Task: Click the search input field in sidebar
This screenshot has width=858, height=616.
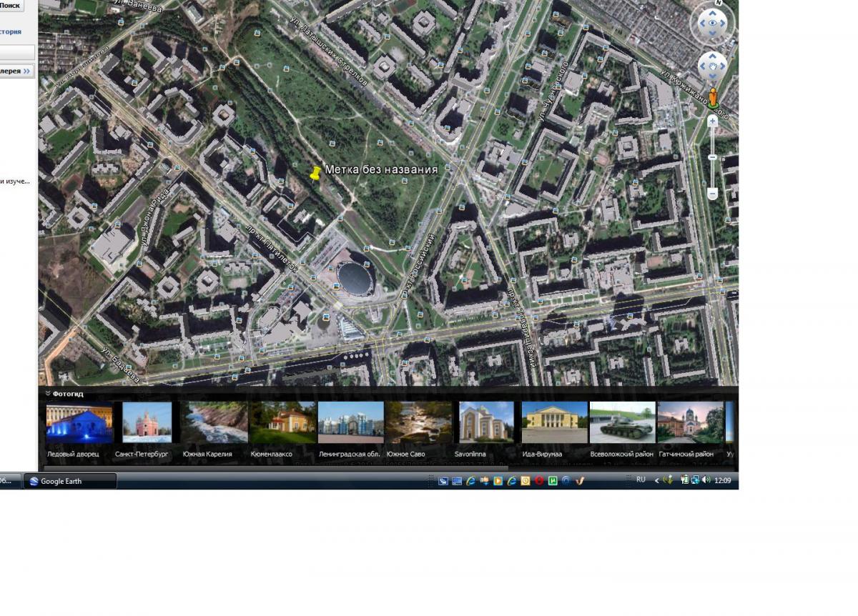Action: pyautogui.click(x=16, y=52)
